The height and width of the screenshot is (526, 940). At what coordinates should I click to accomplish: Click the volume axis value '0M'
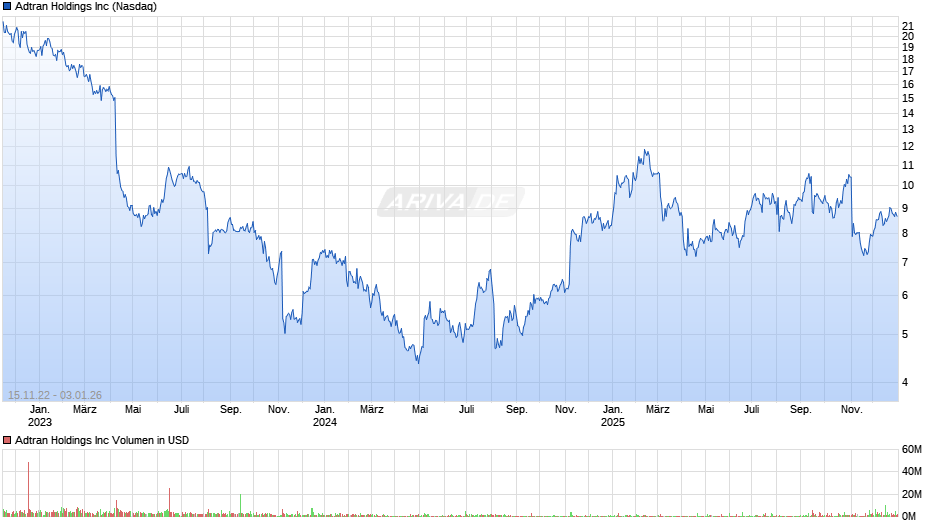pos(909,516)
